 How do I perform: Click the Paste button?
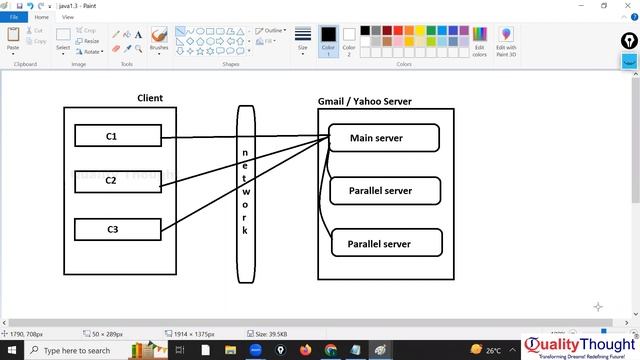(13, 38)
